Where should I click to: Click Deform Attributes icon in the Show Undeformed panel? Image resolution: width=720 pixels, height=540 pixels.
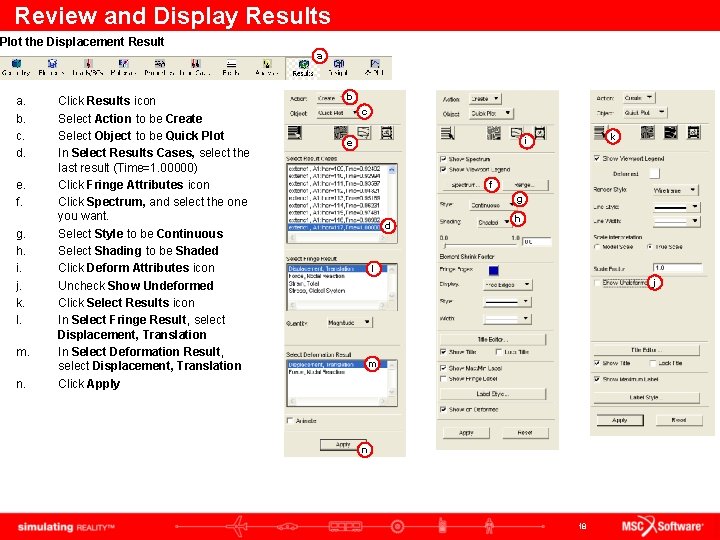670,133
